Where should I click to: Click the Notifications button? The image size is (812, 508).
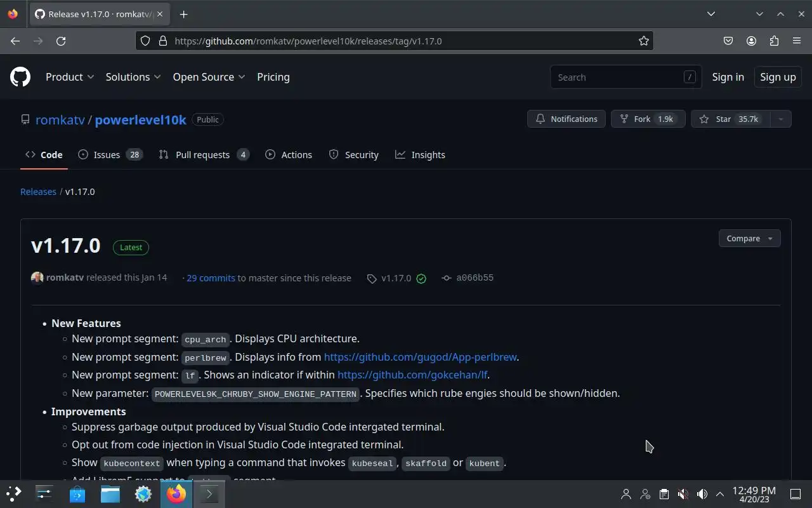click(x=566, y=119)
